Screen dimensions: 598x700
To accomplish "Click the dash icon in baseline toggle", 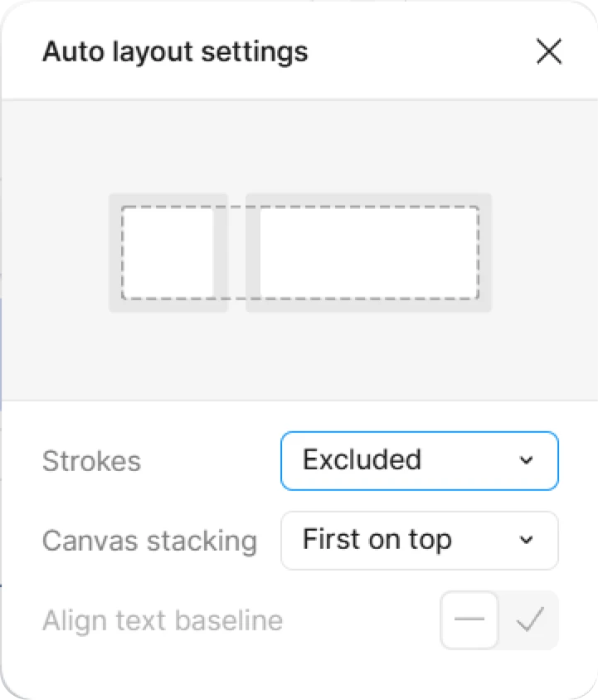I will (x=469, y=620).
